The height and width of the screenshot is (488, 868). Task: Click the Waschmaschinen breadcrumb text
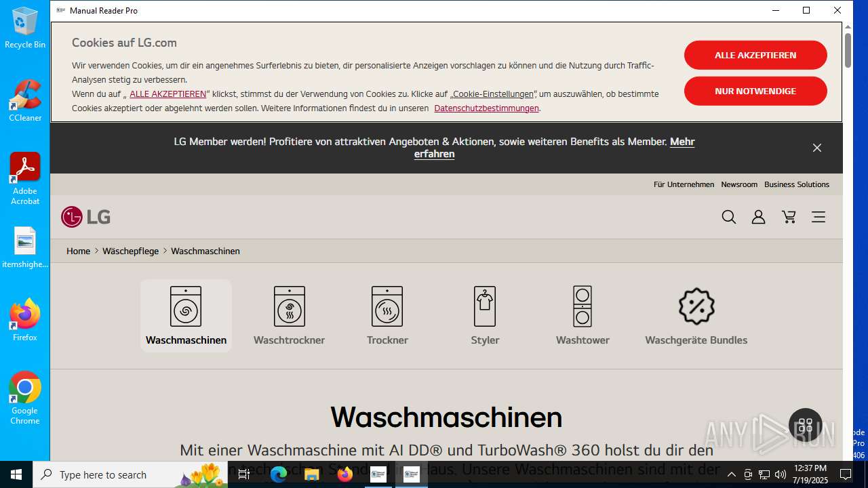(205, 251)
